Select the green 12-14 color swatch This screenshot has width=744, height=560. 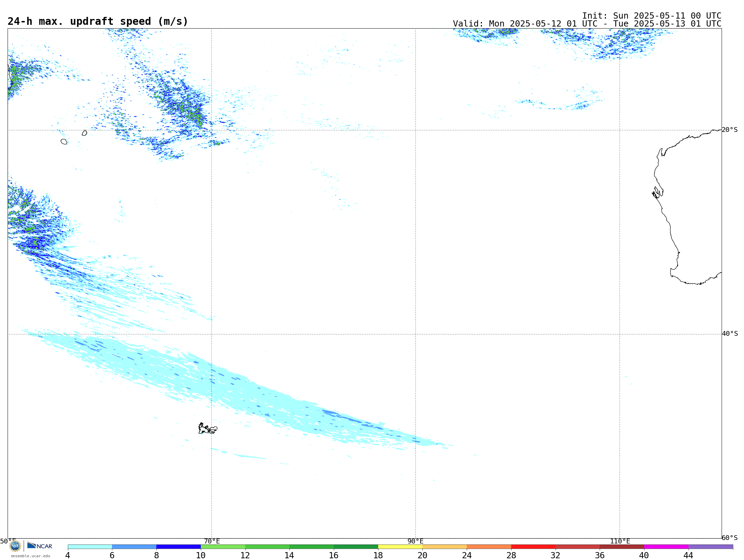click(267, 547)
